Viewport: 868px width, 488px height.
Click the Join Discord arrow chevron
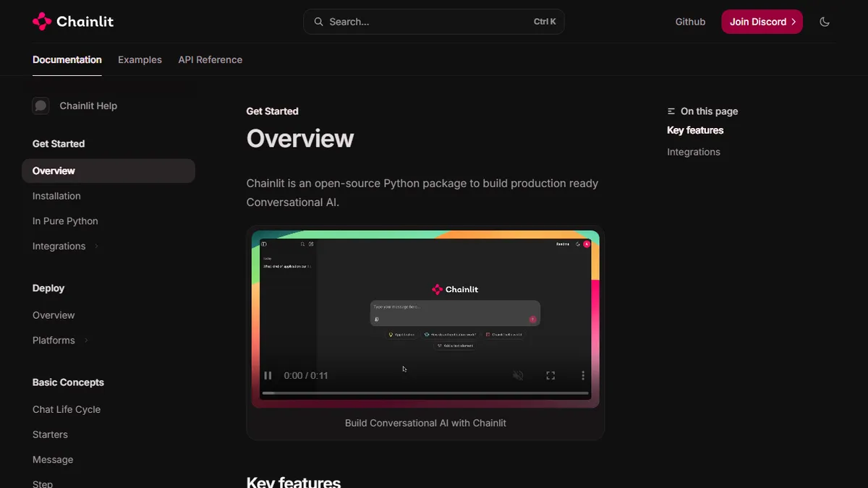[x=793, y=22]
